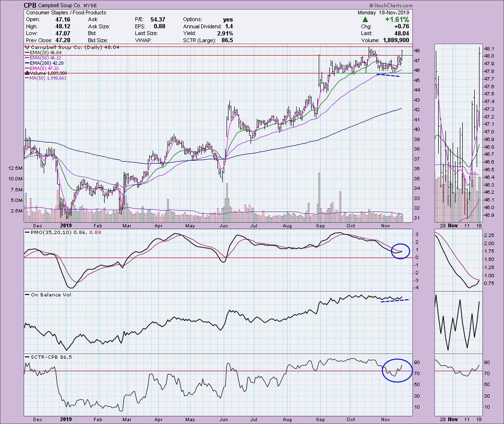Select the VWAP: label in the header

[x=143, y=40]
